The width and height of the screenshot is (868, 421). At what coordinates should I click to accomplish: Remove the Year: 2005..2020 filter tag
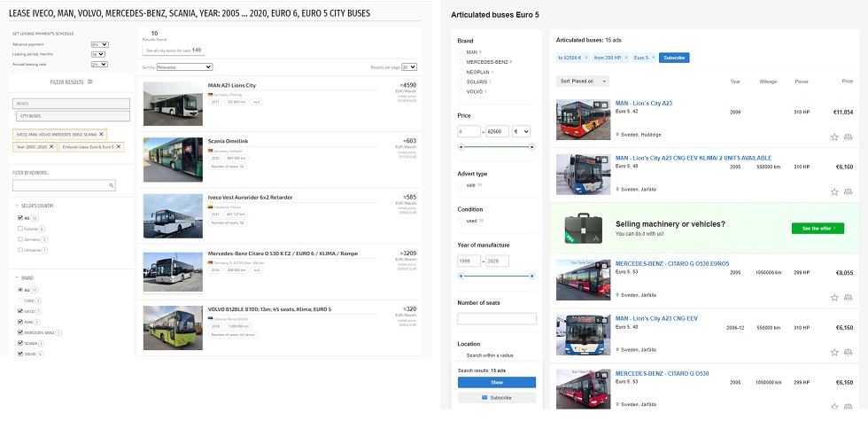[51, 147]
